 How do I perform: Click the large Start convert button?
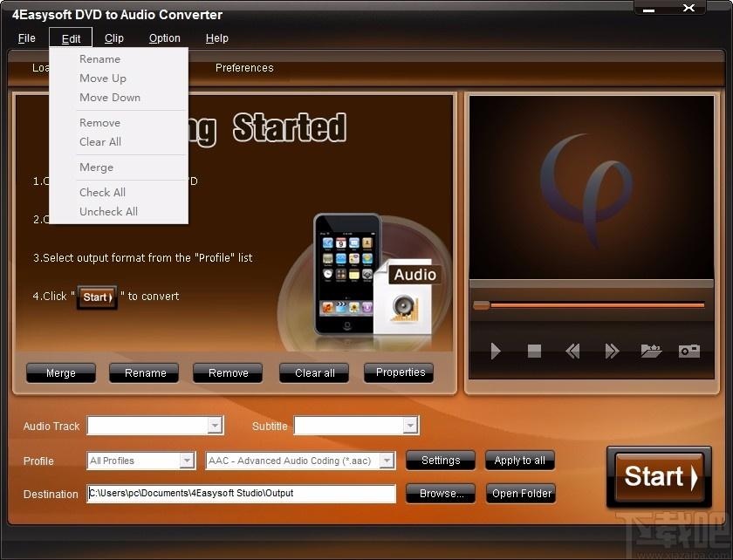coord(659,477)
